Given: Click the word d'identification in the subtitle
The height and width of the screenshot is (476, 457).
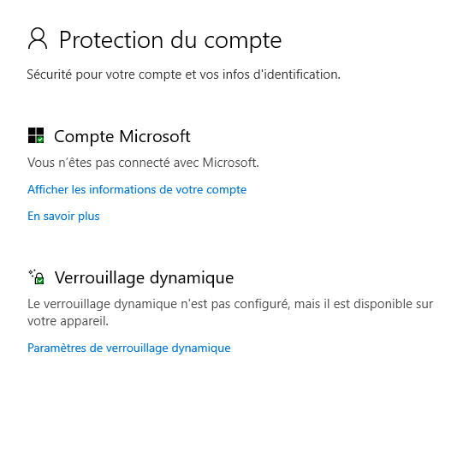Looking at the screenshot, I should pyautogui.click(x=297, y=74).
